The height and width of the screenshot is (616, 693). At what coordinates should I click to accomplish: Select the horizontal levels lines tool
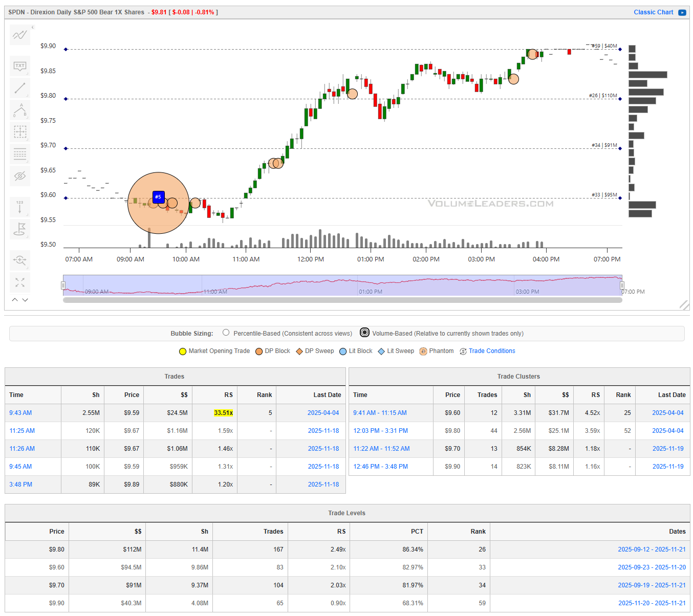pyautogui.click(x=20, y=154)
